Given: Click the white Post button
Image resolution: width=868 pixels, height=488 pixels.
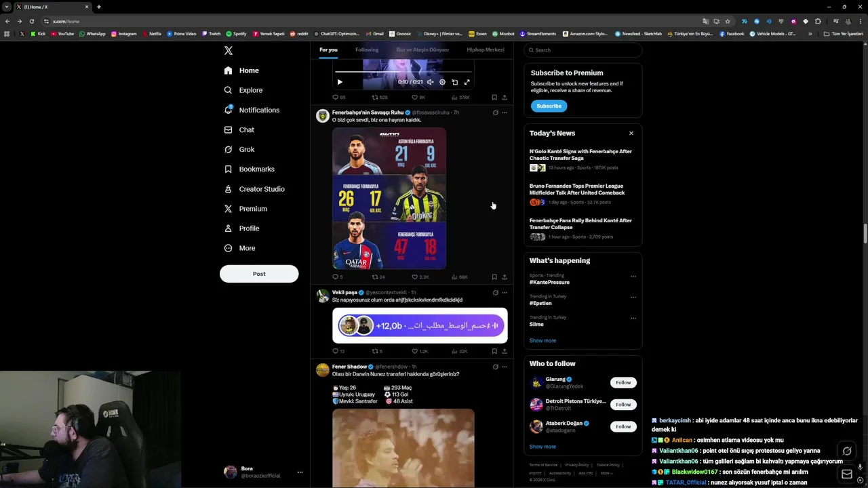Looking at the screenshot, I should tap(259, 274).
